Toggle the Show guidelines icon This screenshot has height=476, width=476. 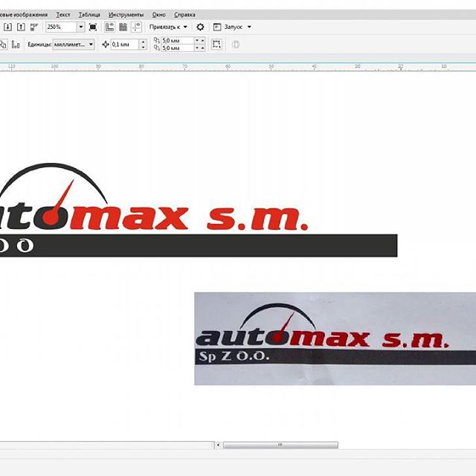point(137,27)
